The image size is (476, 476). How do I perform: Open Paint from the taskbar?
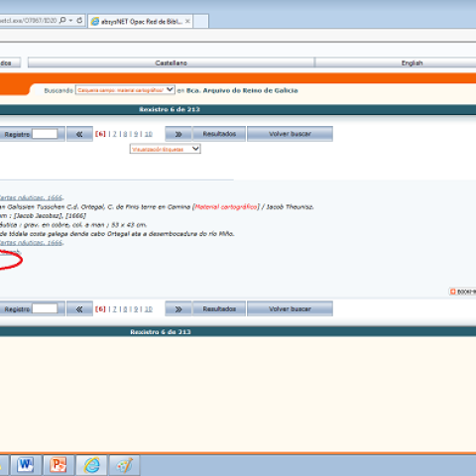[124, 465]
